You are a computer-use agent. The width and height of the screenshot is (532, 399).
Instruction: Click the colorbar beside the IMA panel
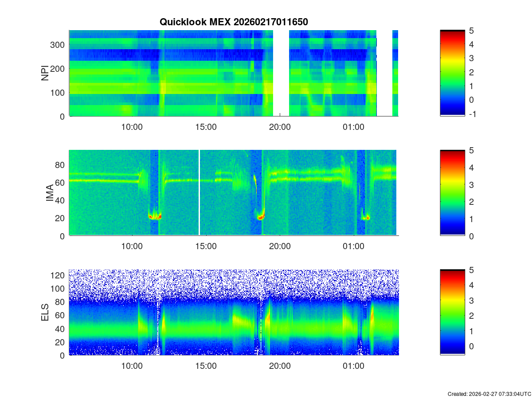click(x=452, y=193)
